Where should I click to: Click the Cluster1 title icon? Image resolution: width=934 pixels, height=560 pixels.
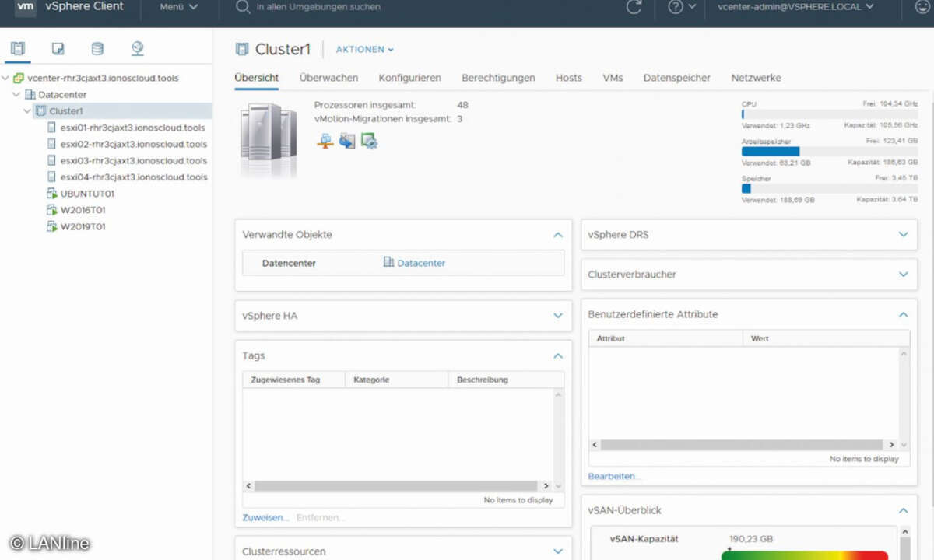242,50
